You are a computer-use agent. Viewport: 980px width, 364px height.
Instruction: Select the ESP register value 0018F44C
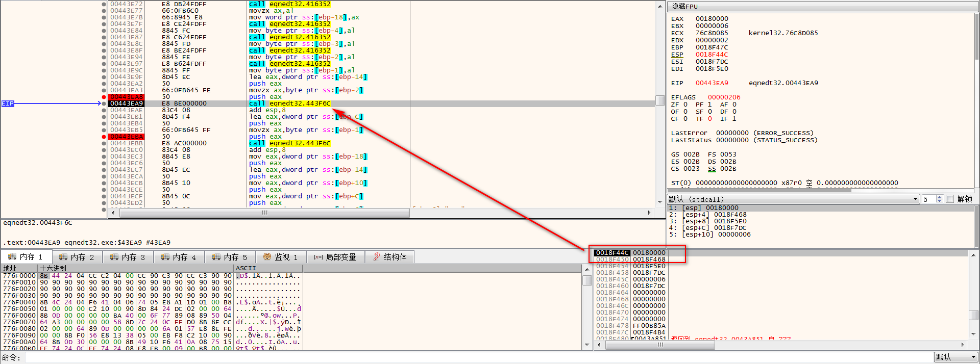(712, 55)
